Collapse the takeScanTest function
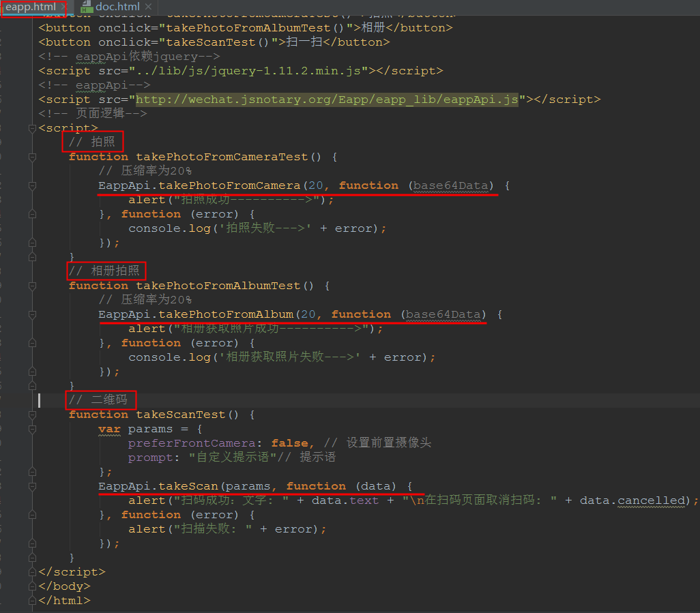Image resolution: width=700 pixels, height=613 pixels. click(x=32, y=415)
